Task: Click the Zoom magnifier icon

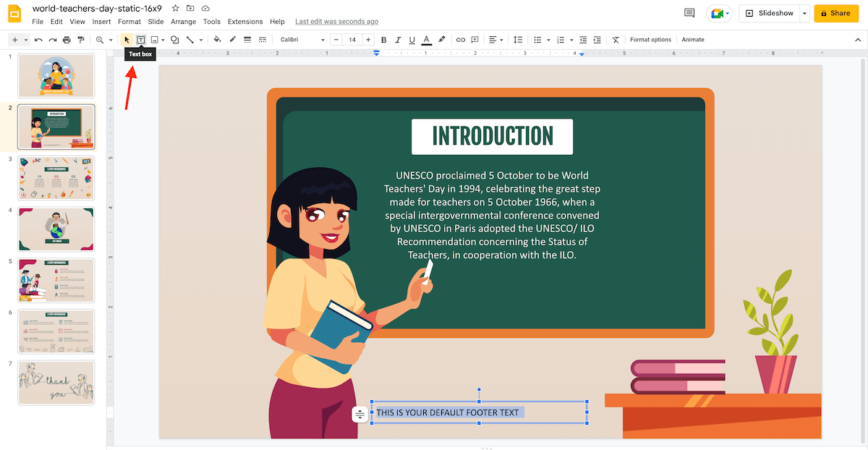Action: (100, 40)
